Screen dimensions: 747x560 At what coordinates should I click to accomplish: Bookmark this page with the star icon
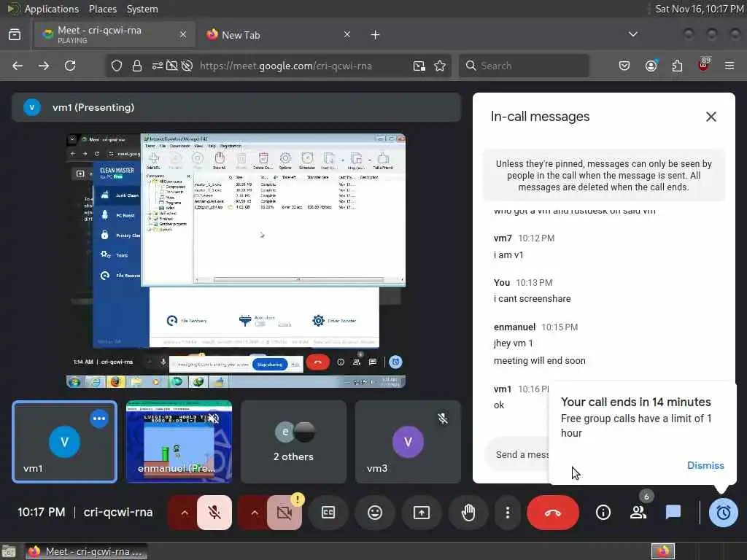click(440, 66)
